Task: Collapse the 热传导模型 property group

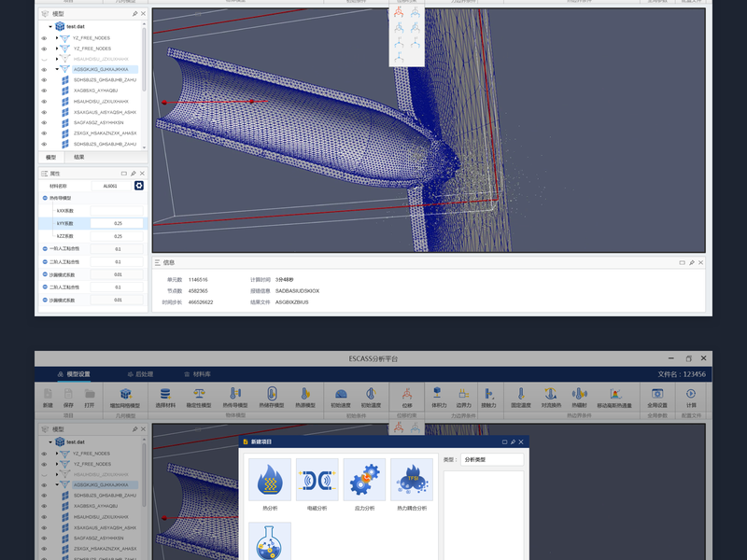Action: [x=44, y=198]
